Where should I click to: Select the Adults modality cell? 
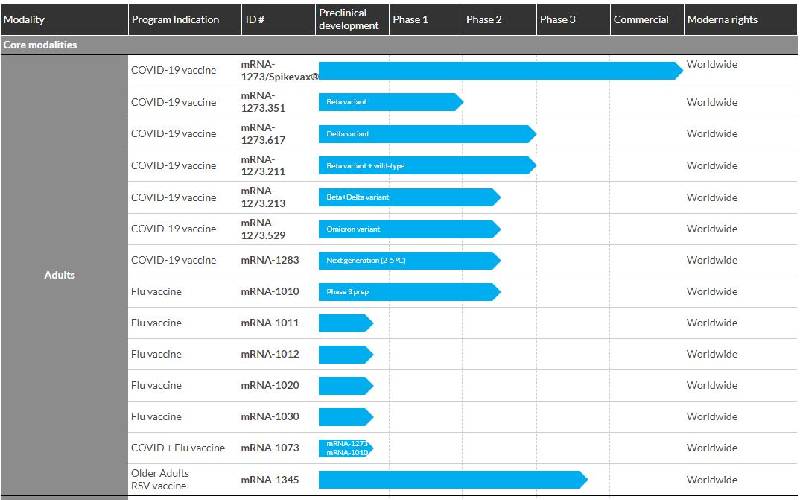60,275
